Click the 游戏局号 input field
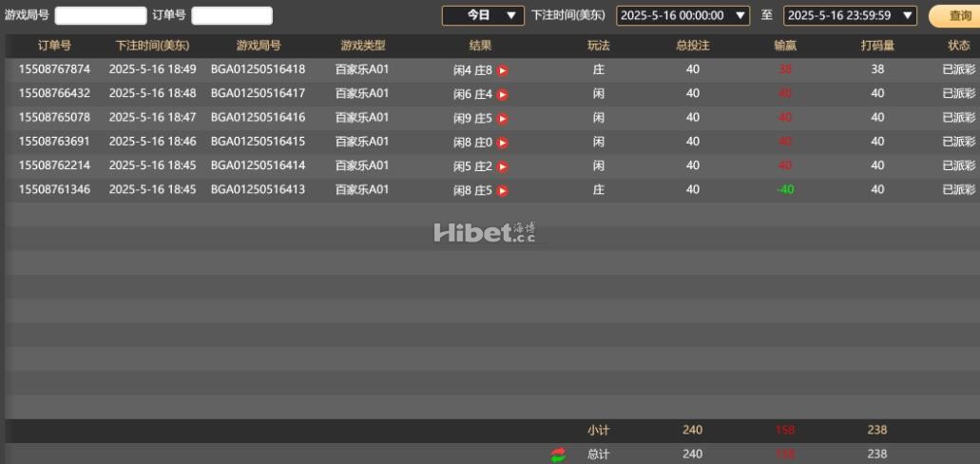The width and height of the screenshot is (980, 464). click(101, 15)
